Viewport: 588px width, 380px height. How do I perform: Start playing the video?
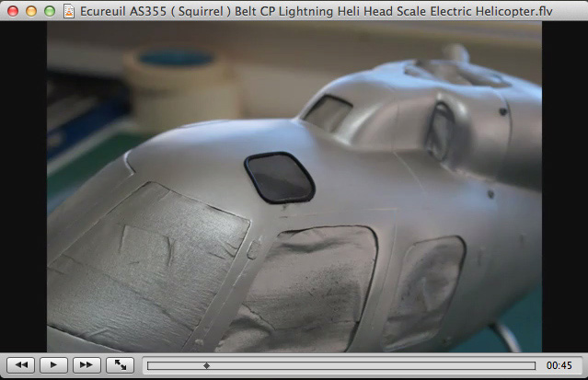click(53, 365)
